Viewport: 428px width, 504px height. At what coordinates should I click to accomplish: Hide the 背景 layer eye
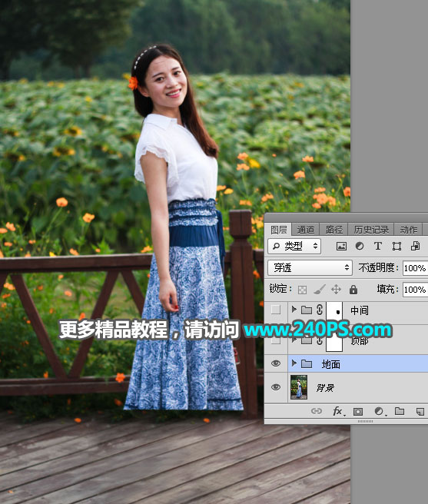click(276, 387)
